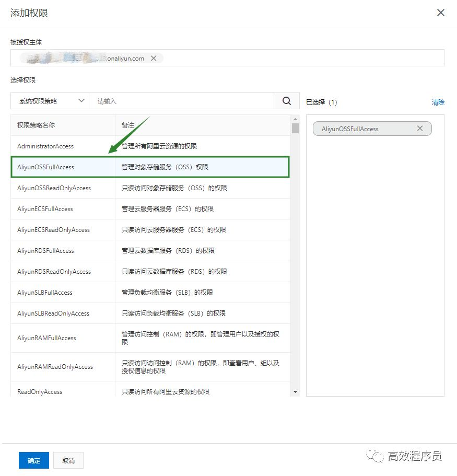Image resolution: width=457 pixels, height=476 pixels.
Task: Cancel with the 取消 button
Action: point(68,460)
